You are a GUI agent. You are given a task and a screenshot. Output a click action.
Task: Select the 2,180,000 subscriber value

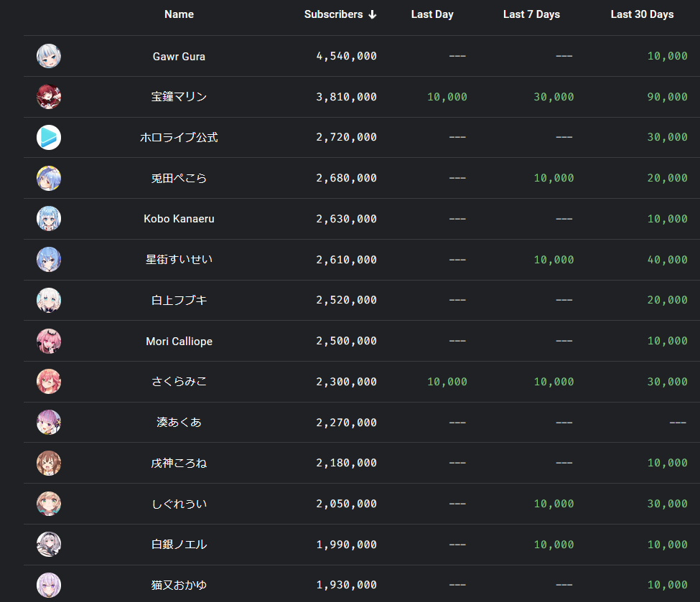347,464
